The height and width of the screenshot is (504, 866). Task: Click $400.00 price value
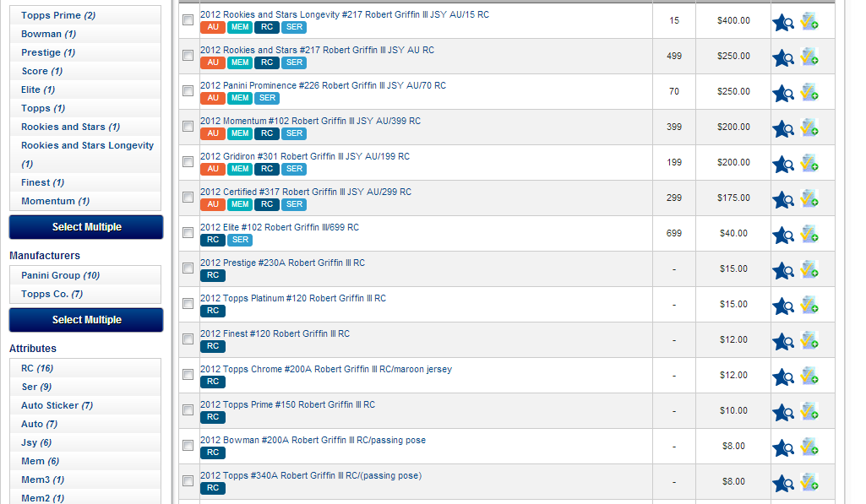[733, 20]
